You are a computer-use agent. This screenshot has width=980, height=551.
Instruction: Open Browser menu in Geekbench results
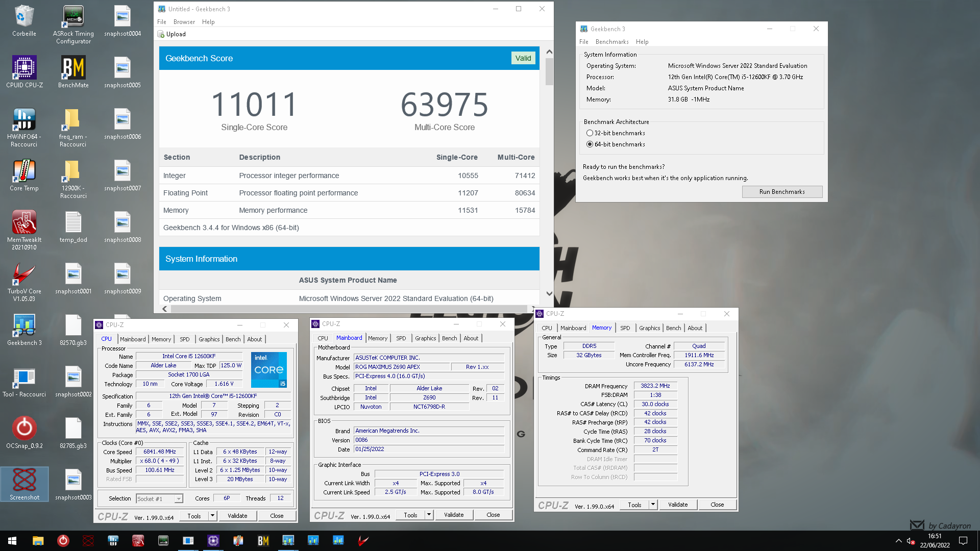(184, 22)
